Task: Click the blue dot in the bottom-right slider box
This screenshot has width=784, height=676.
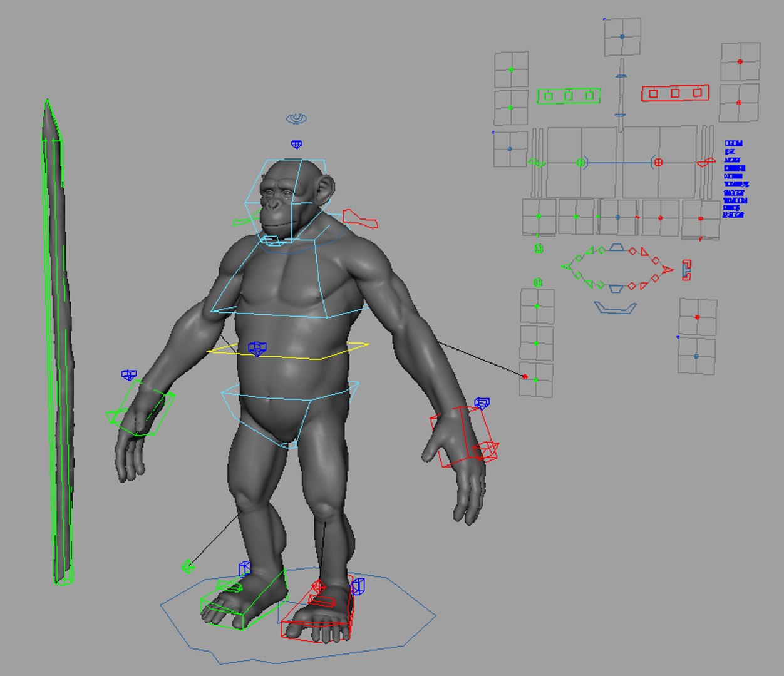Action: pyautogui.click(x=696, y=356)
